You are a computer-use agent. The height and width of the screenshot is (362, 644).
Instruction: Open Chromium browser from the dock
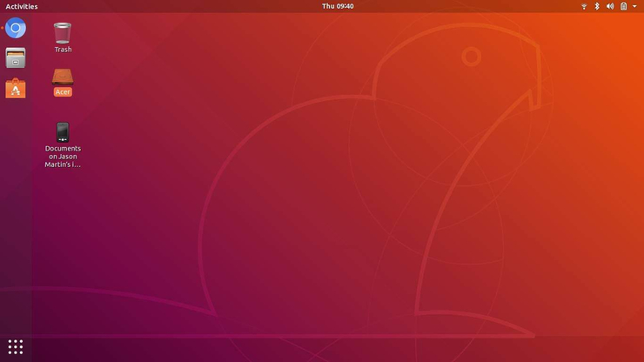point(16,29)
